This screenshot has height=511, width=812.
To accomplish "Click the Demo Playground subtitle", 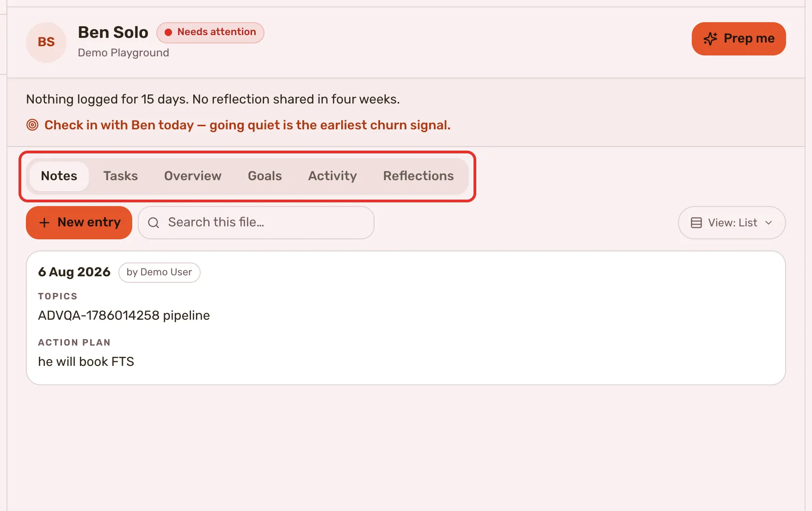I will [x=123, y=53].
